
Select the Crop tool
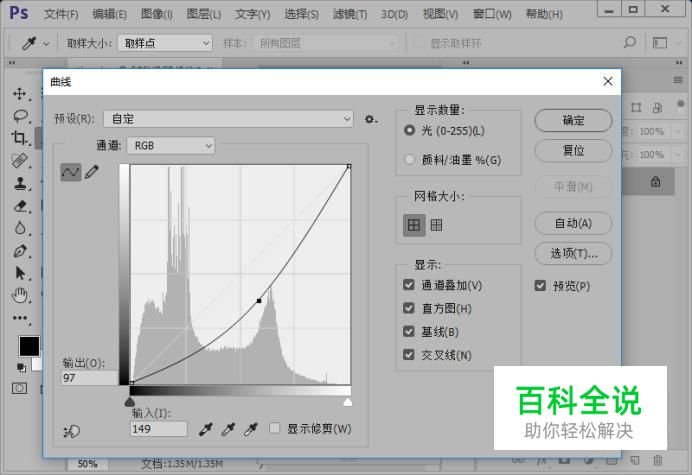19,138
